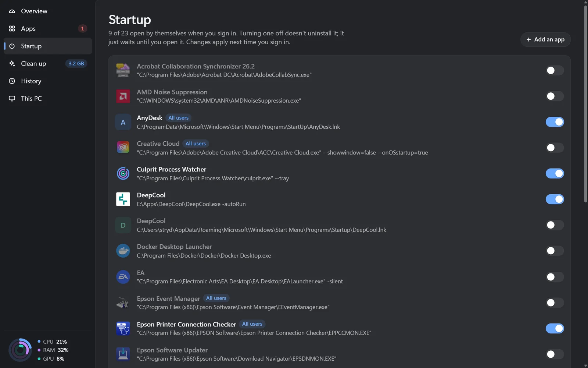Image resolution: width=588 pixels, height=368 pixels.
Task: Click the vertical scrollbar thumb
Action: [585, 103]
